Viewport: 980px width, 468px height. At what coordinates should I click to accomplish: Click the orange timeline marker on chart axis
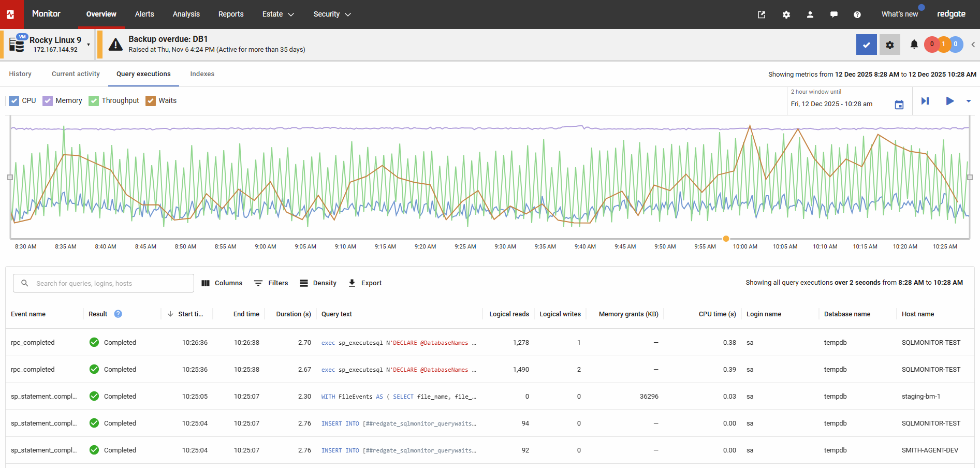point(726,239)
